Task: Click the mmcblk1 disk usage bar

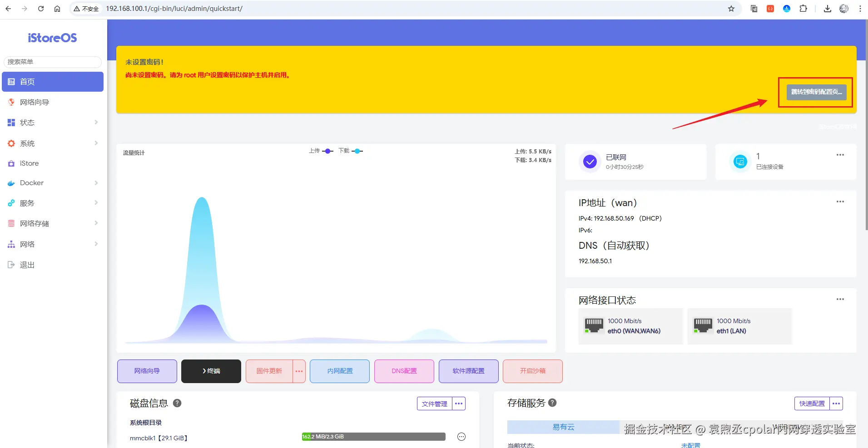Action: (373, 437)
